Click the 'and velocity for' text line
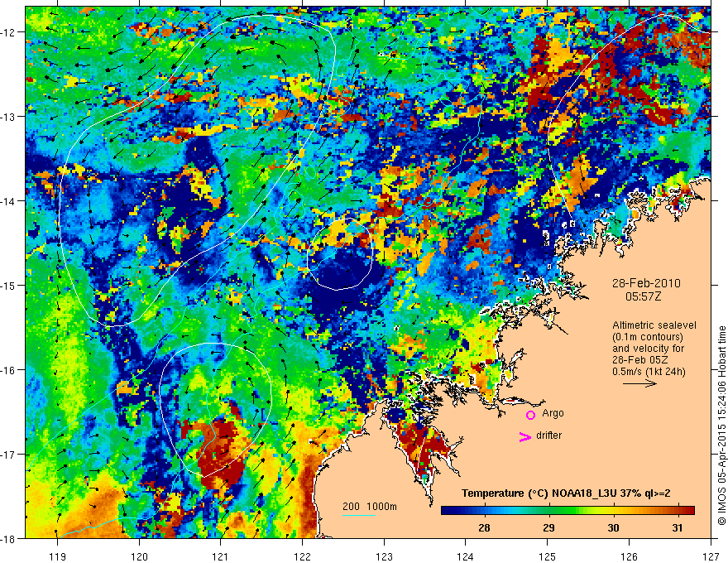The image size is (728, 563). tap(648, 349)
